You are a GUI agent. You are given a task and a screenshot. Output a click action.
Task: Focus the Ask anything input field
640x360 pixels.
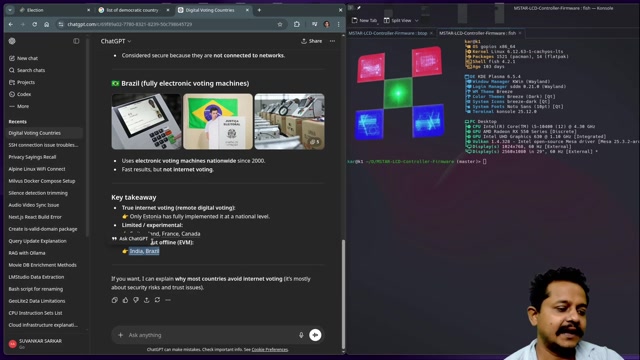[210, 335]
